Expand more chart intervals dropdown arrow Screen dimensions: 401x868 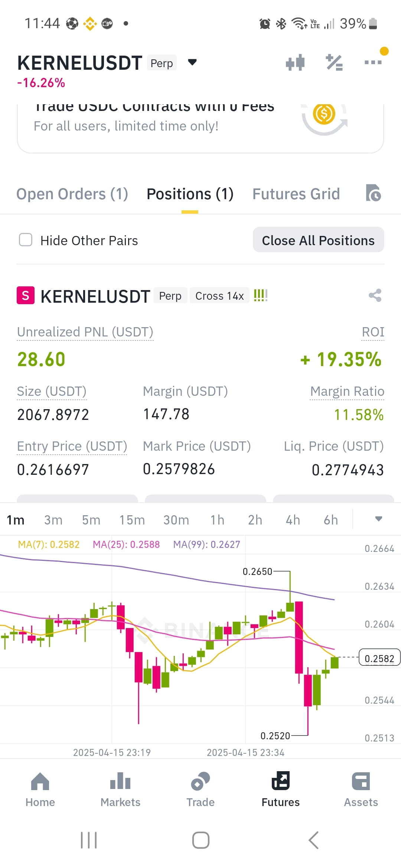coord(378,519)
